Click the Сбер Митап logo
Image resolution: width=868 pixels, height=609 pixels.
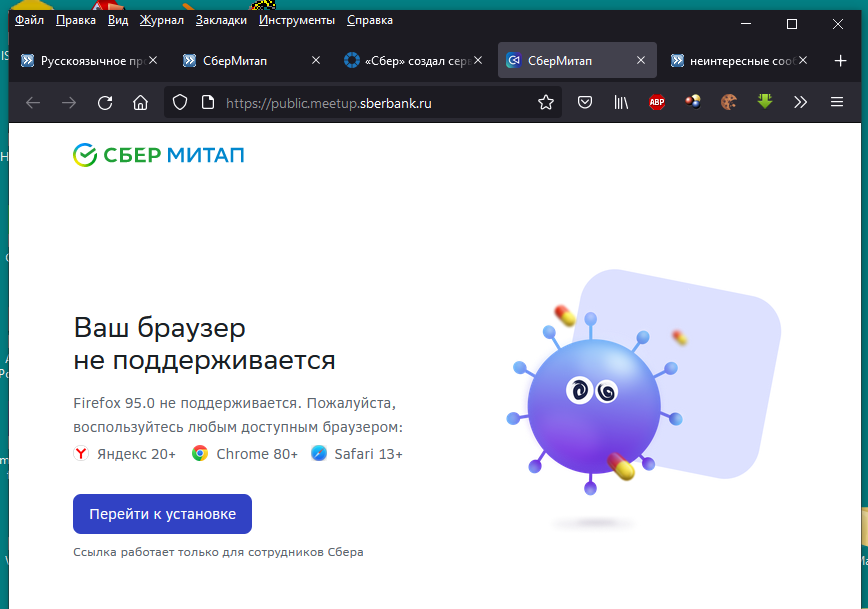click(x=159, y=154)
